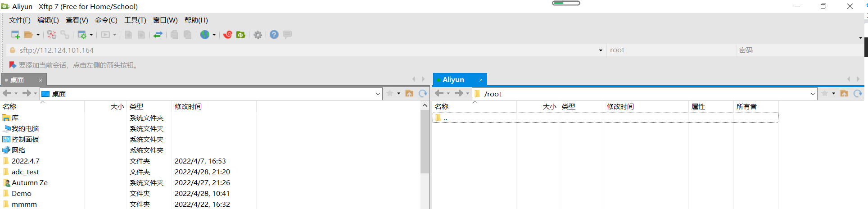Open local pane home folder icon
Viewport: 868px width, 209px height.
(x=409, y=93)
